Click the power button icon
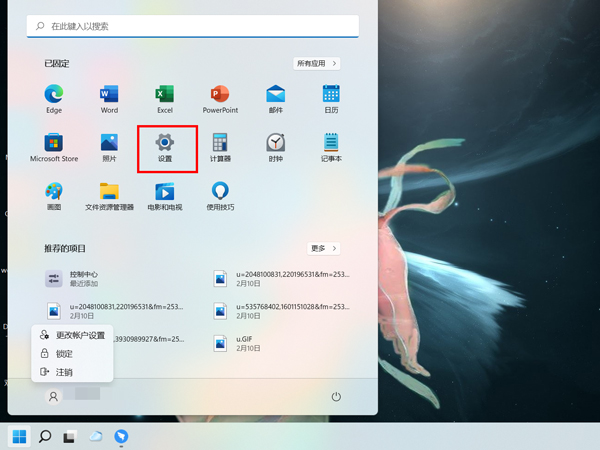 (336, 397)
